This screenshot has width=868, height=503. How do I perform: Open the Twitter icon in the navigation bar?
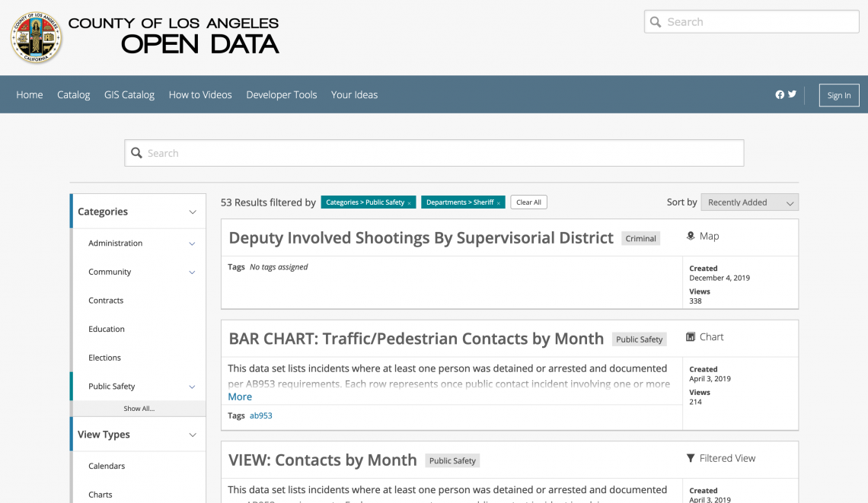click(792, 94)
